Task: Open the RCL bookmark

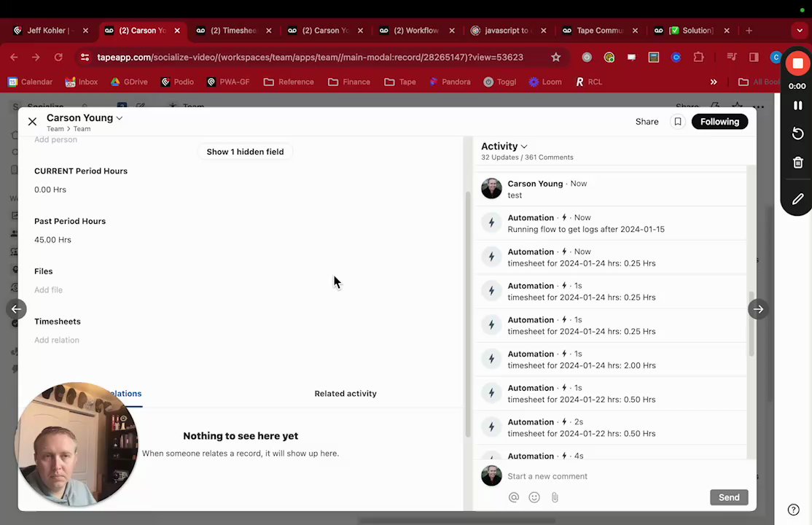Action: [x=589, y=82]
